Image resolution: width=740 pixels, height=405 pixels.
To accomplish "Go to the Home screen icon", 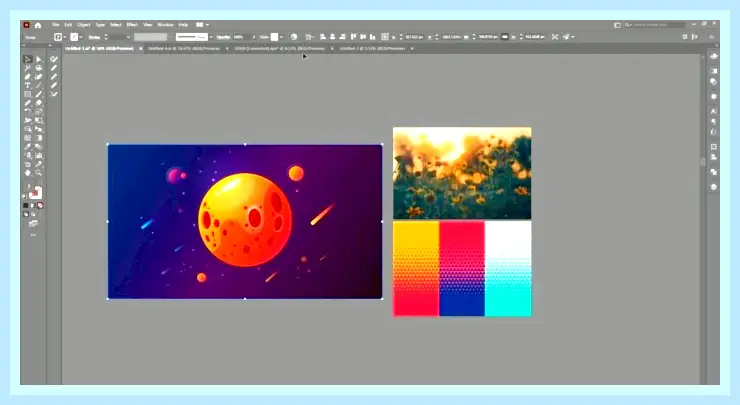I will (x=38, y=25).
